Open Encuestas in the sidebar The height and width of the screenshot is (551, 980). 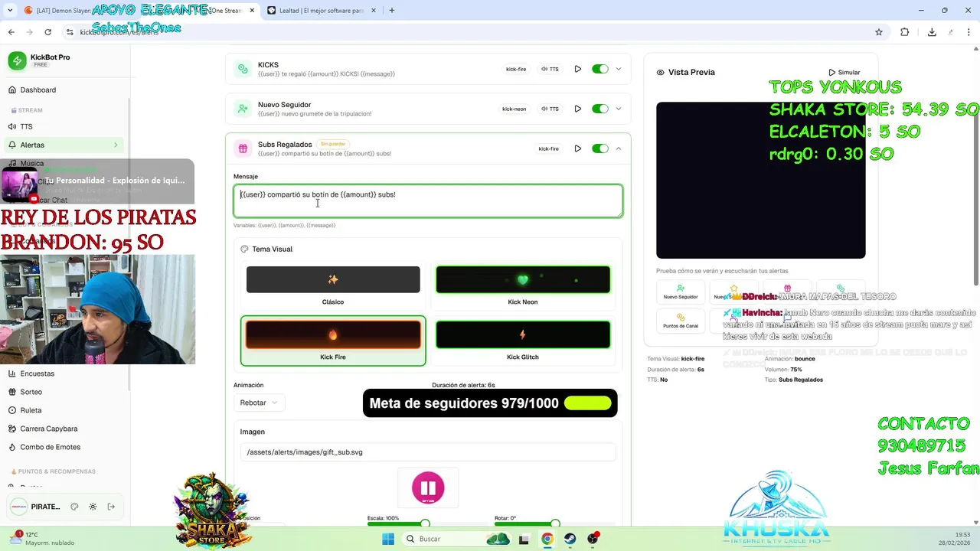coord(38,373)
